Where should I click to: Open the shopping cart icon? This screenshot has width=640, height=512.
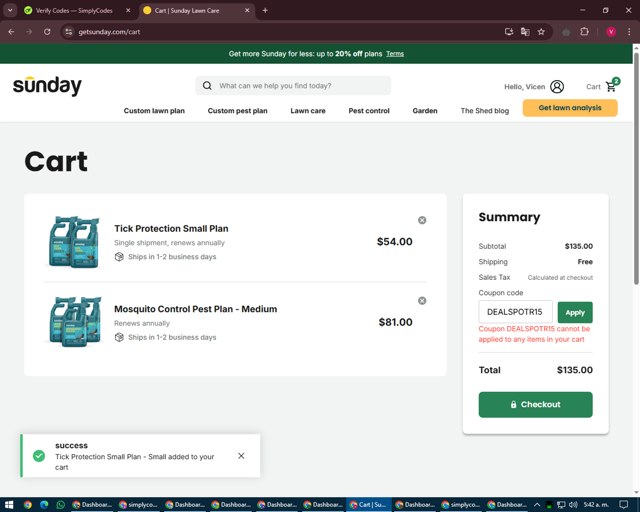(x=612, y=86)
